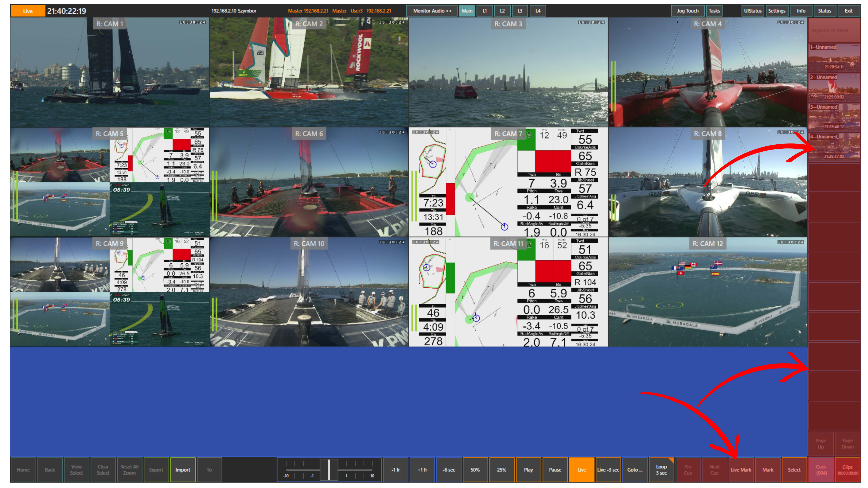868x488 pixels.
Task: Click the orange Live playback button
Action: click(x=582, y=469)
